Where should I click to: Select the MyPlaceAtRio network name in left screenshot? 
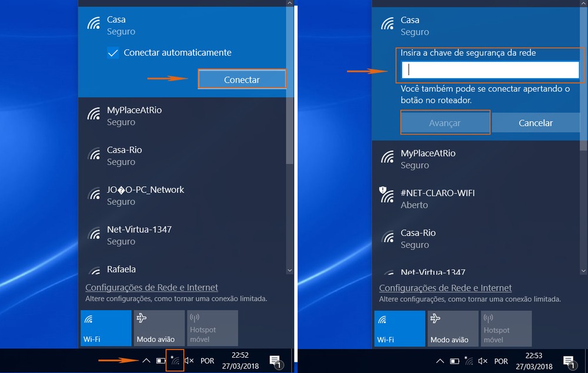(134, 110)
